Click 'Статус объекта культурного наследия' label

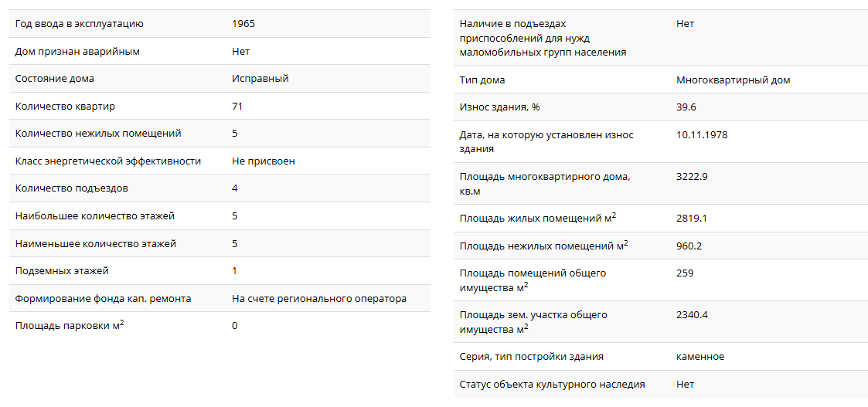(552, 385)
